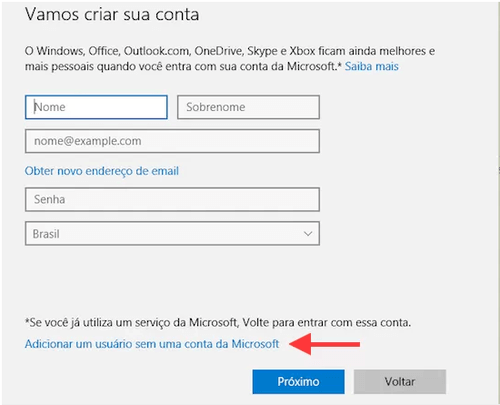Click the word OneDrive in the description
The width and height of the screenshot is (500, 405).
pos(219,51)
